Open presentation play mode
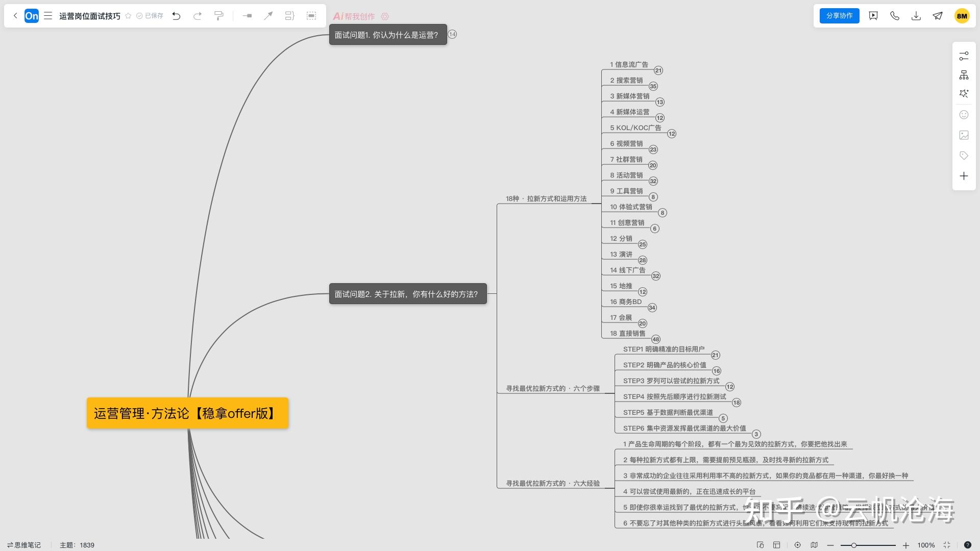The image size is (980, 551). pyautogui.click(x=873, y=16)
